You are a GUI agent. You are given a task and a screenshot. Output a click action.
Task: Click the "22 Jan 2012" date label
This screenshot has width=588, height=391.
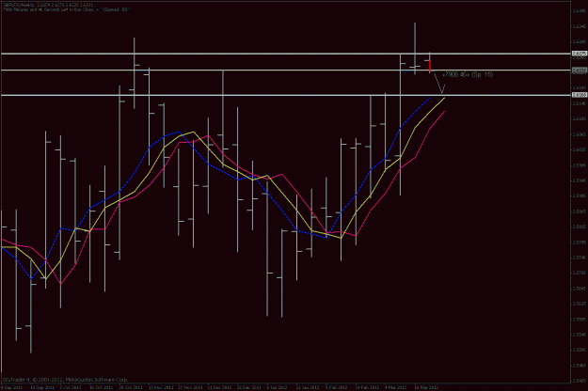coord(308,387)
